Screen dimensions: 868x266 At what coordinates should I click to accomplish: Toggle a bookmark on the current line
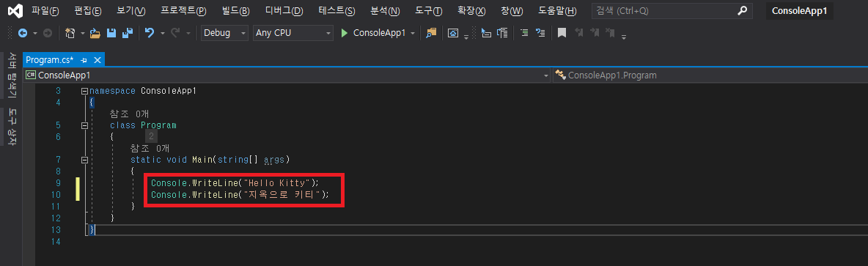pyautogui.click(x=562, y=33)
